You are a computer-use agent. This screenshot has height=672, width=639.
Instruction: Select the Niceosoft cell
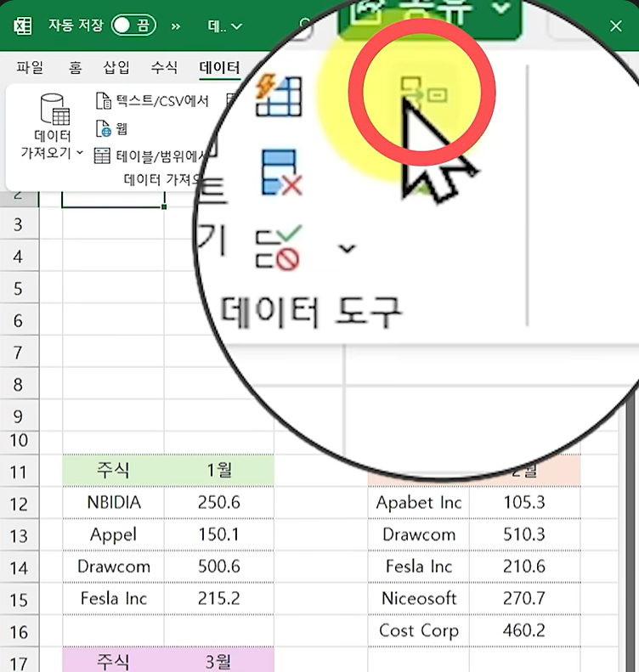(x=419, y=599)
